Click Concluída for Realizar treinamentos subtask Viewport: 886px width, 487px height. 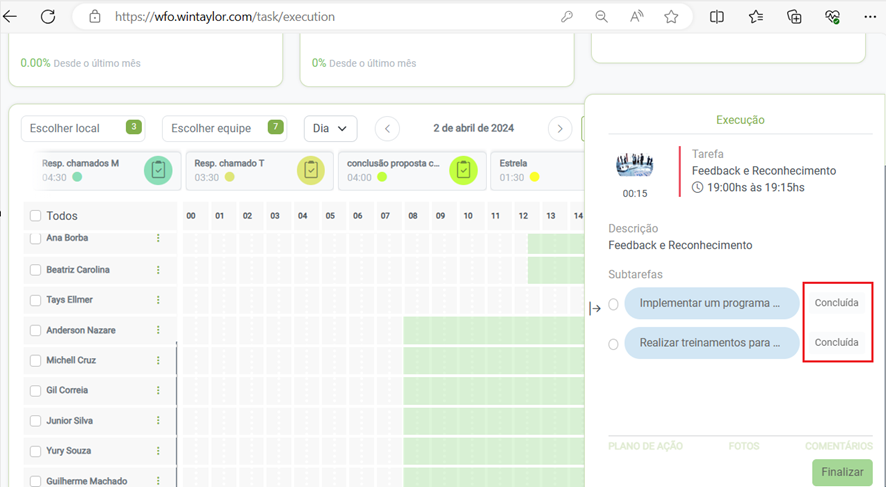pos(836,342)
